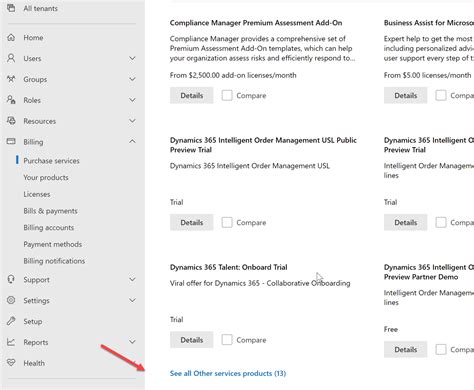
Task: Click the All tenants icon
Action: tap(11, 8)
